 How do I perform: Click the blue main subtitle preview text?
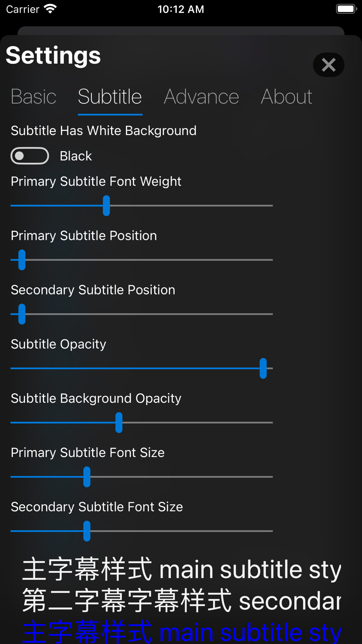point(182,632)
